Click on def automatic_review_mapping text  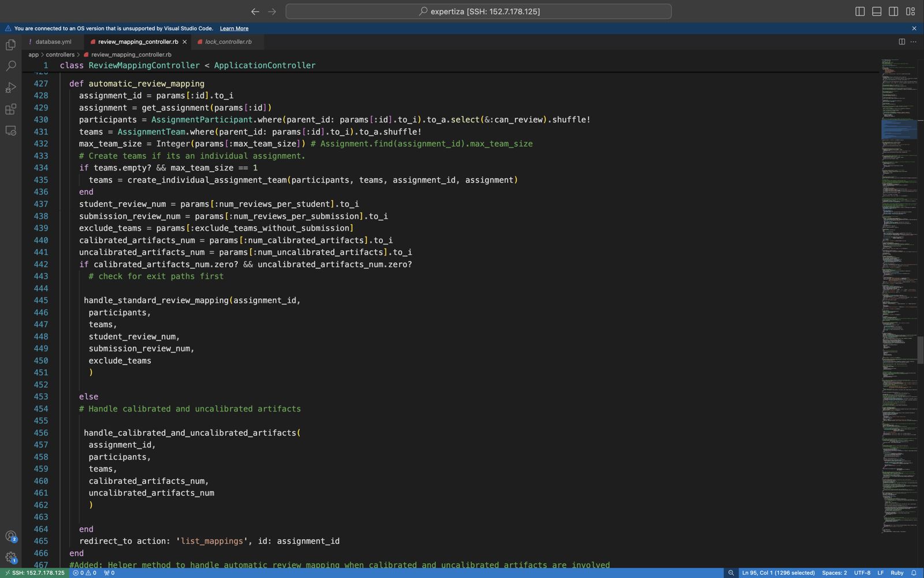click(x=137, y=84)
